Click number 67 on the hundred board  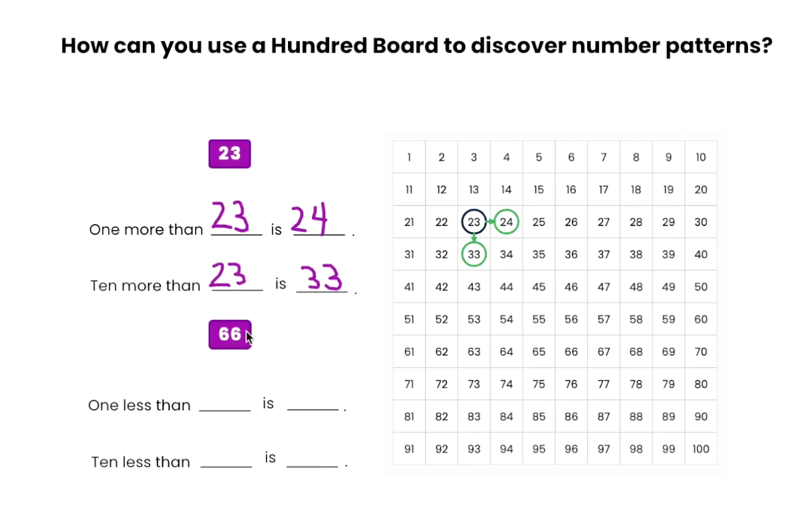point(604,352)
